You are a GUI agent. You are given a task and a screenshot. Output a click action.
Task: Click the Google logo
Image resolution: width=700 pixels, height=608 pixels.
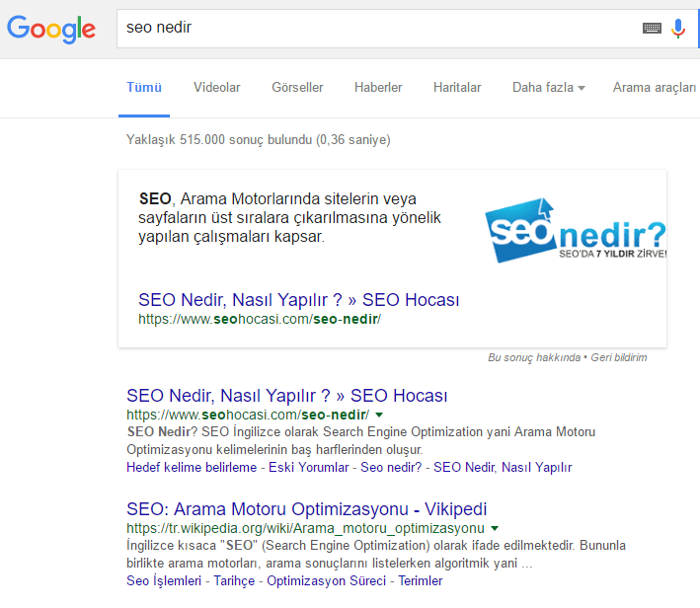pos(51,29)
